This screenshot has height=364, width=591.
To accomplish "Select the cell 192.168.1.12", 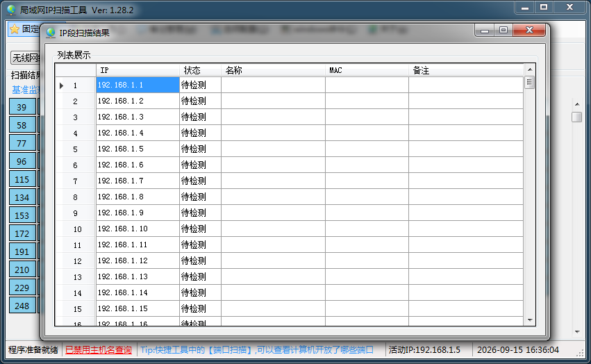I will tap(138, 260).
